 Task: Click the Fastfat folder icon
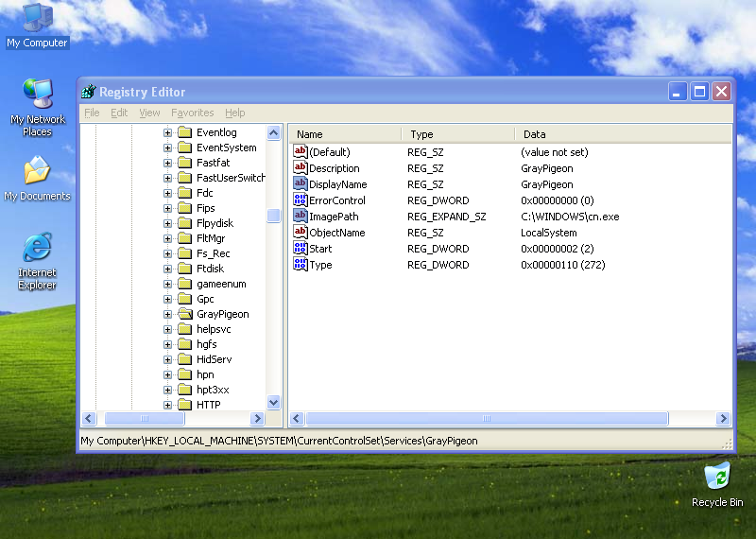coord(185,163)
